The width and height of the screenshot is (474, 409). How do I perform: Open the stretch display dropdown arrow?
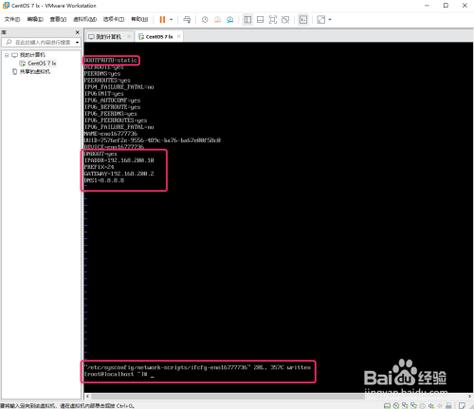pyautogui.click(x=330, y=20)
